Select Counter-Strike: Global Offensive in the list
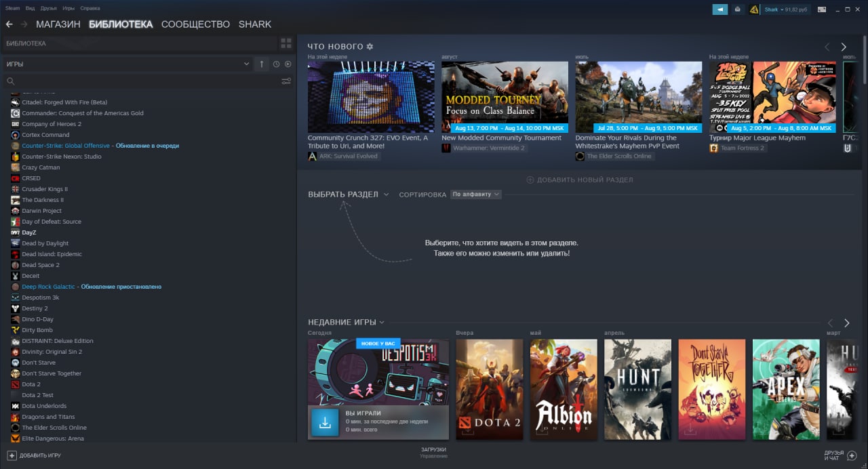 [x=66, y=146]
